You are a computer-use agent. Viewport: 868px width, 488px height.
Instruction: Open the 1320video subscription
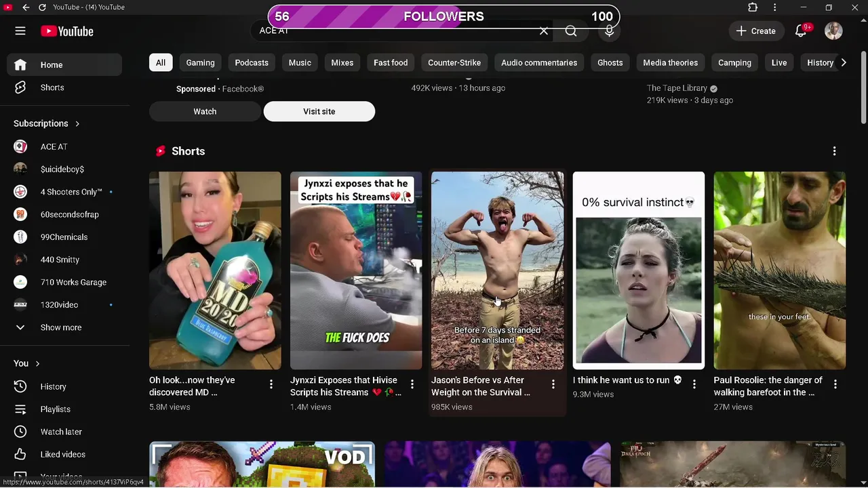tap(64, 305)
